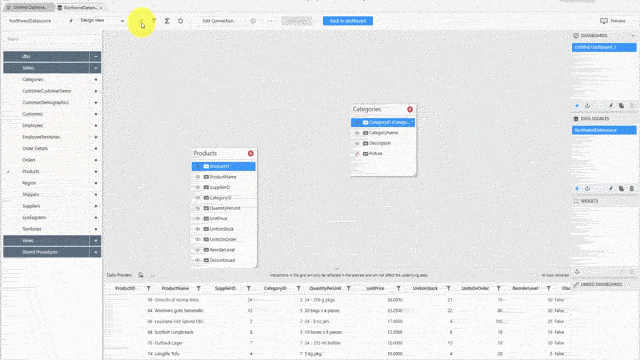This screenshot has height=360, width=640.
Task: Remove the Products table from canvas
Action: [x=251, y=153]
